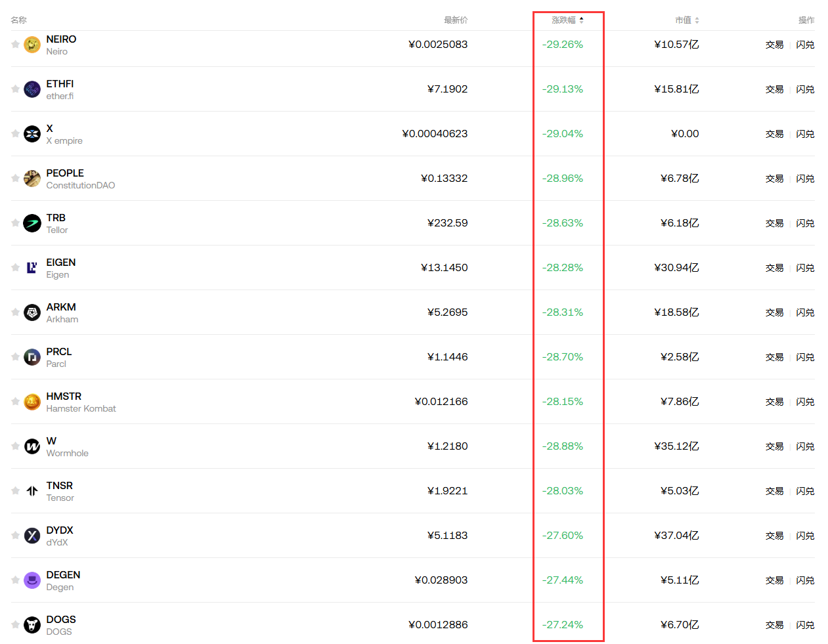Image resolution: width=828 pixels, height=644 pixels.
Task: Star the ARKM row
Action: coord(15,312)
